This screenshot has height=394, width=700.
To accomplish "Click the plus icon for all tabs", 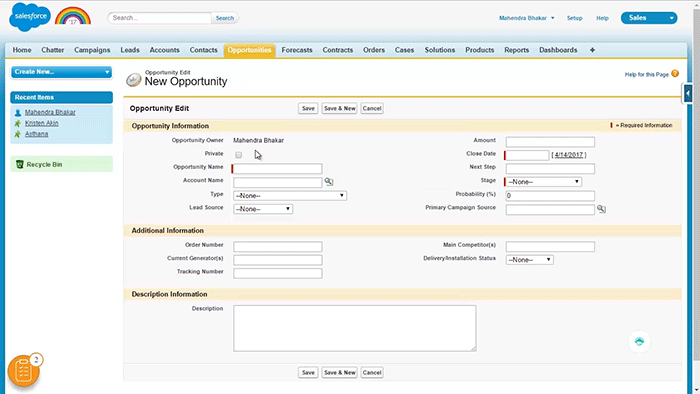I will click(x=592, y=50).
